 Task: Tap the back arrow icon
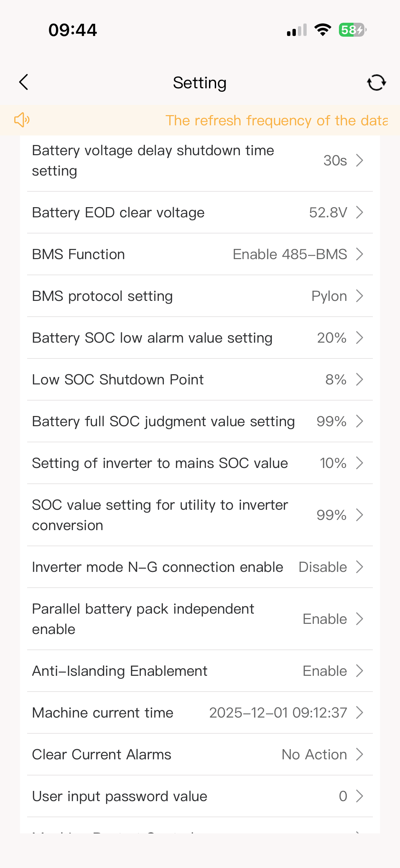tap(23, 83)
